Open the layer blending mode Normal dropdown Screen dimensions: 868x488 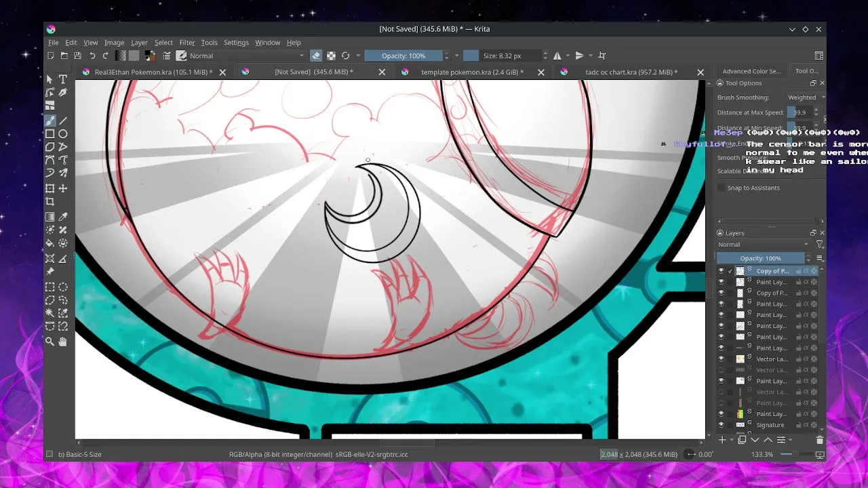(764, 245)
